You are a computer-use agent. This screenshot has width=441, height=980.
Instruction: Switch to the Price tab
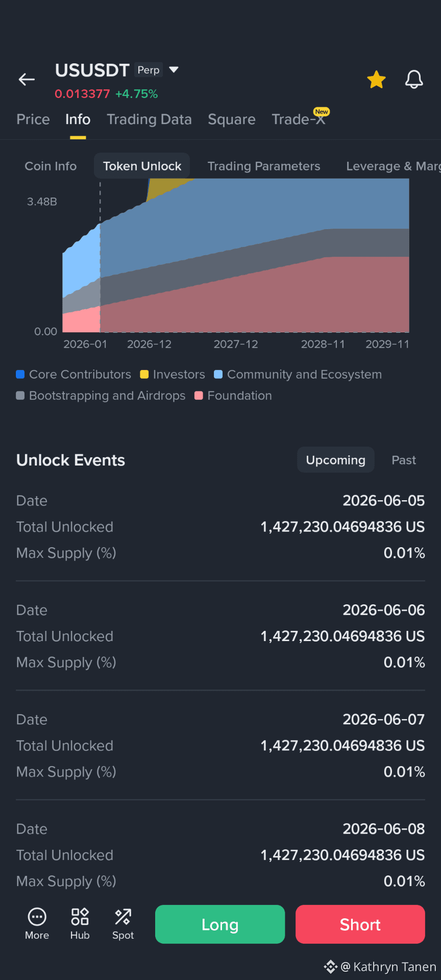click(33, 119)
